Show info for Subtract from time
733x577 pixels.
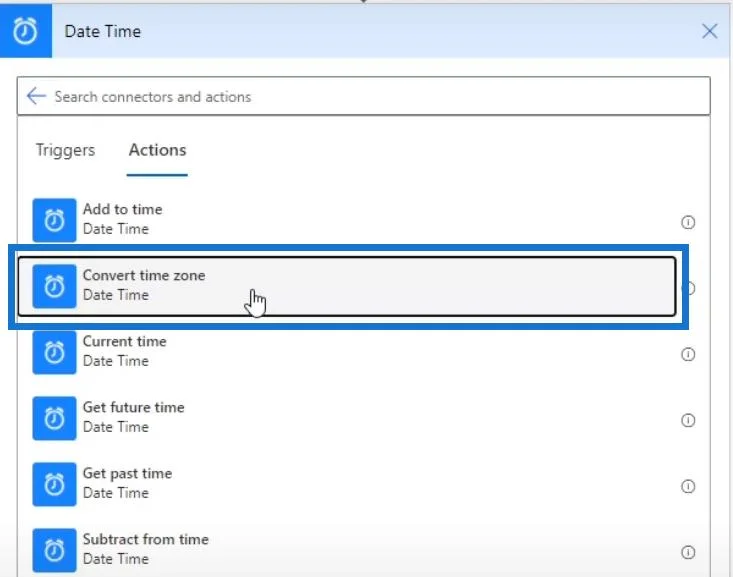click(x=688, y=552)
